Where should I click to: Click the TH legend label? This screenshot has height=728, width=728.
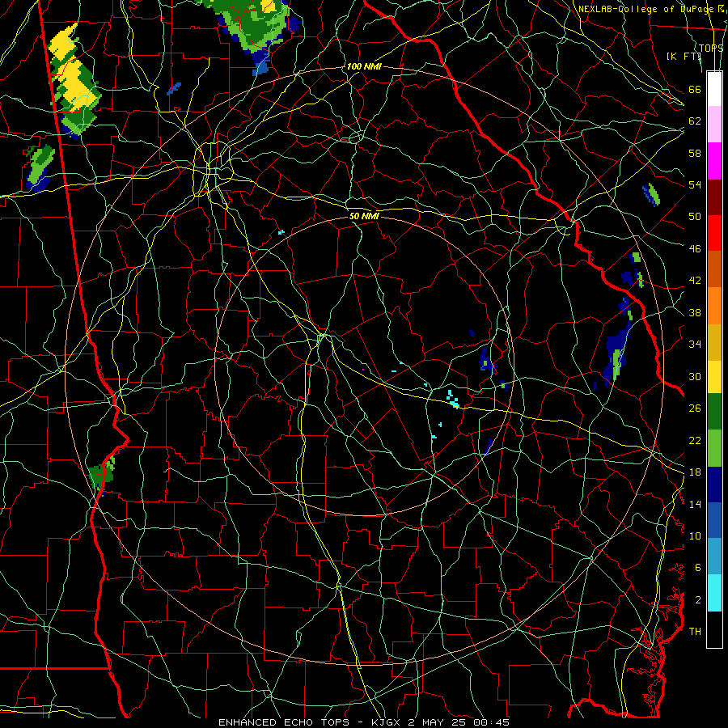click(x=695, y=631)
